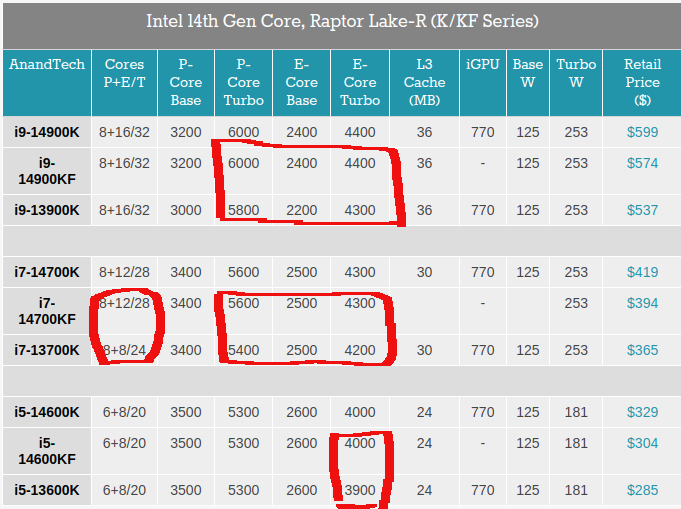Screen dimensions: 681x509
Task: Click E-Core Base 2500 in i7-14700KF row
Action: pos(301,303)
